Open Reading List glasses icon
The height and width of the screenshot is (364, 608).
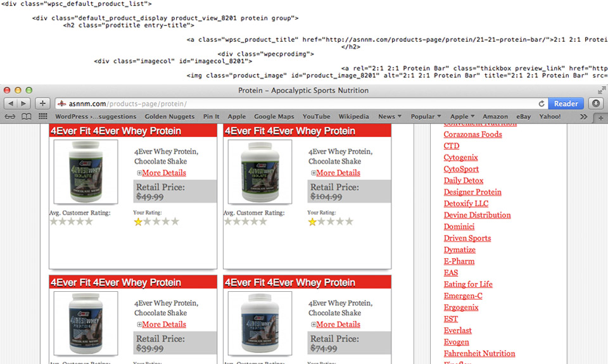(x=10, y=116)
